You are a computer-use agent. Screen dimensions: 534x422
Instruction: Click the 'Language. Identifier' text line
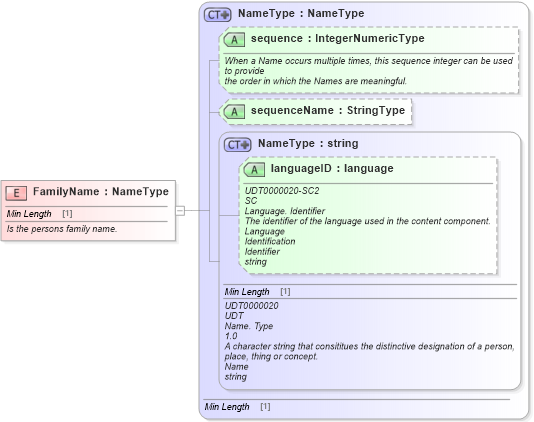(285, 211)
